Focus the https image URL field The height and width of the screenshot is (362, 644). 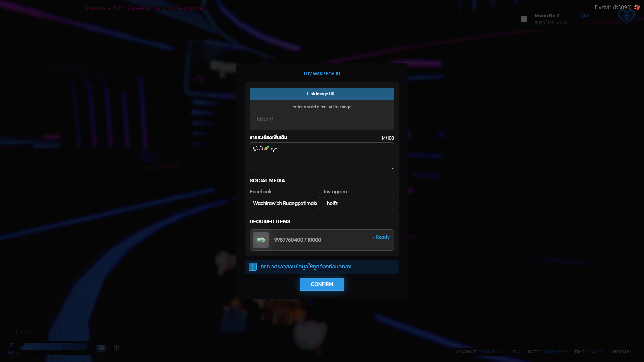tap(322, 119)
